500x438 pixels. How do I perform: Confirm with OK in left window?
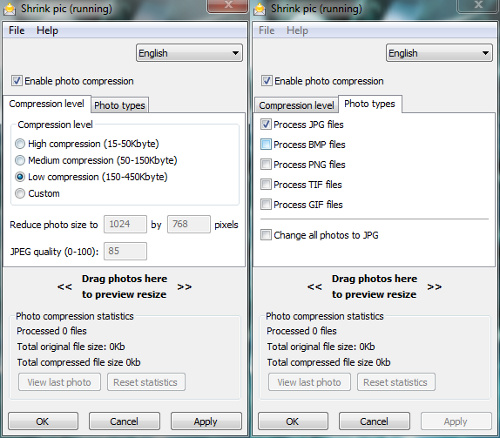43,421
